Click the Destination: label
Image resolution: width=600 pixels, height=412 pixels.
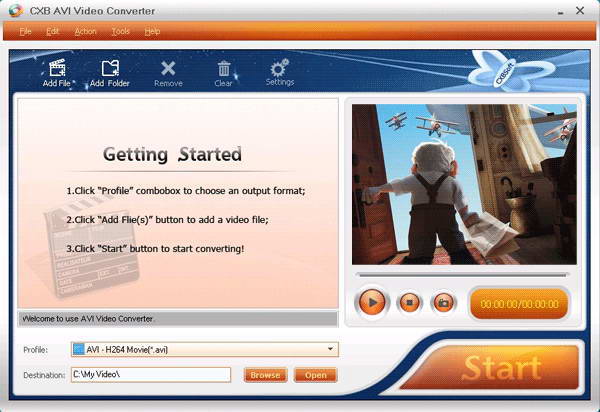click(44, 375)
